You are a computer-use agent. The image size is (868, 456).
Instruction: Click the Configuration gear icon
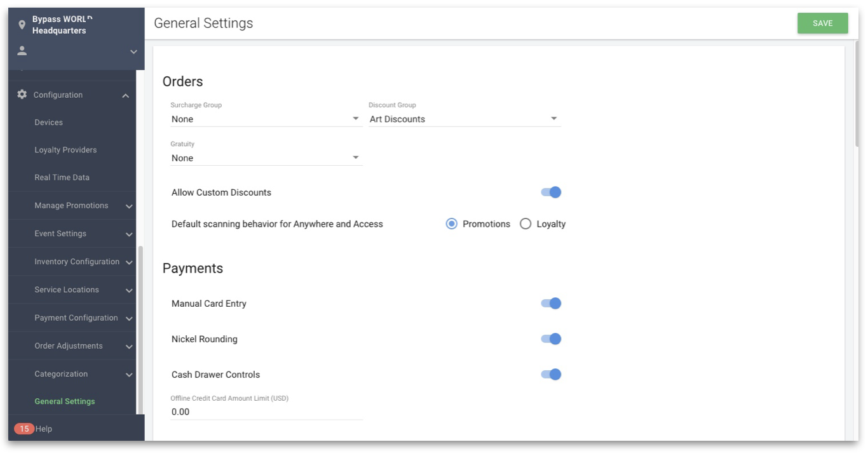point(22,94)
